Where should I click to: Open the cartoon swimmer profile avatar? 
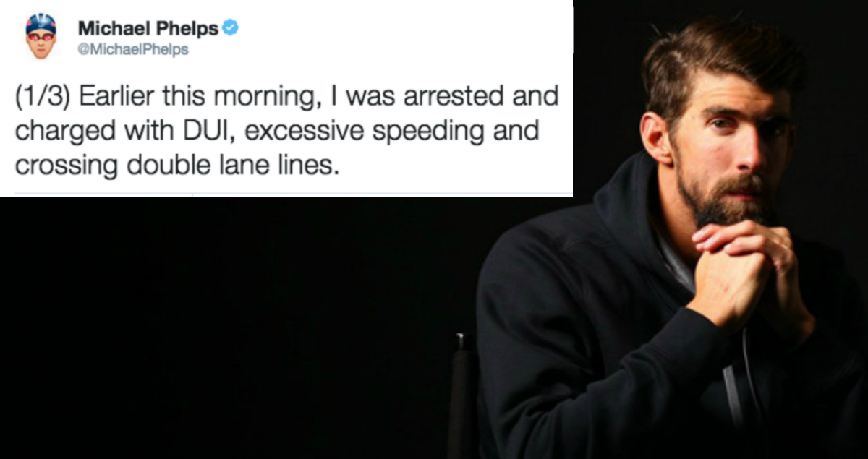[41, 36]
